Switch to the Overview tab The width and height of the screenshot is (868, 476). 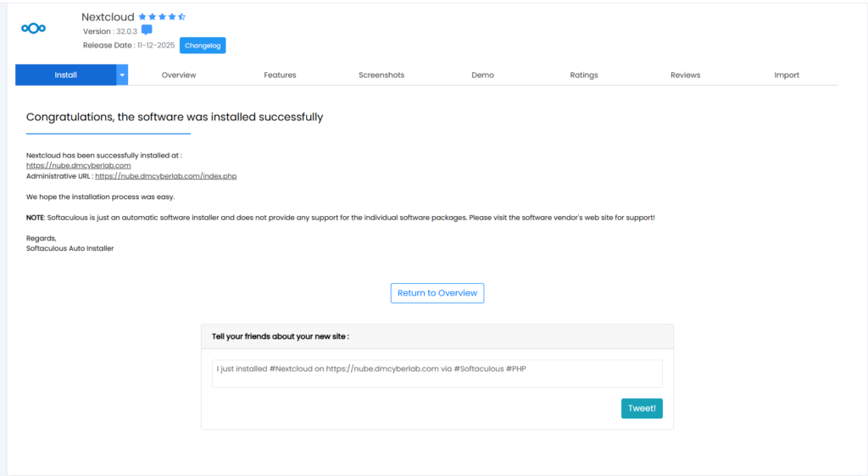pos(179,75)
